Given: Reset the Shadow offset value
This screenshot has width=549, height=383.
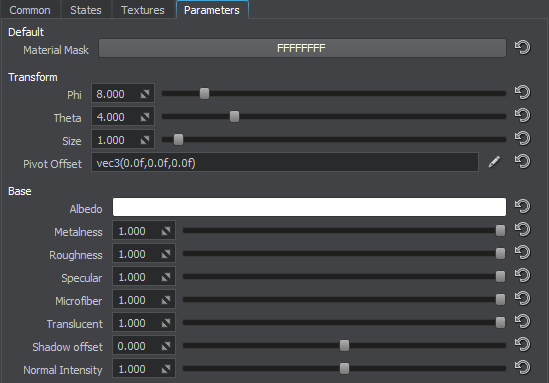Looking at the screenshot, I should point(522,345).
